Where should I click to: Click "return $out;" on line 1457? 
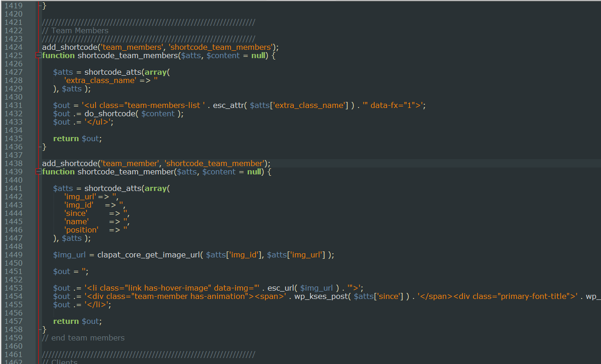point(77,321)
